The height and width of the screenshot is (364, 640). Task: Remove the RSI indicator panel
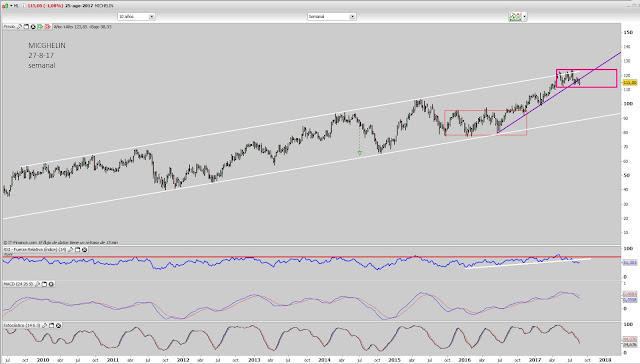pos(84,249)
